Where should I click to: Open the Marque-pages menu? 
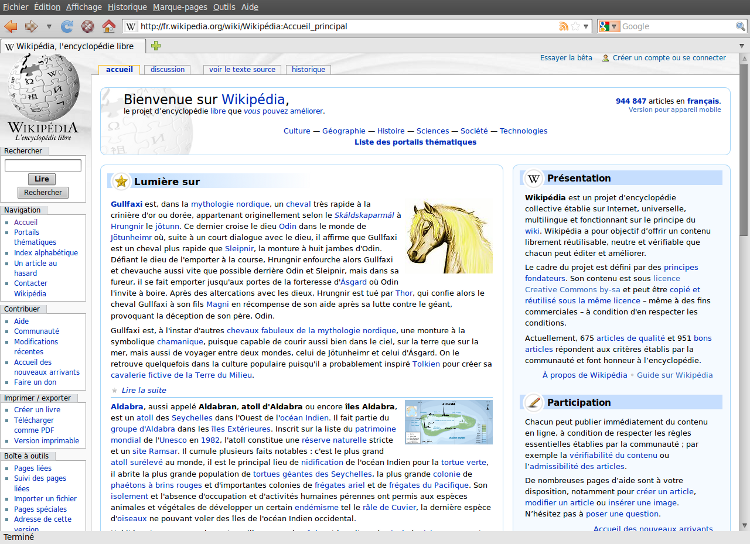click(x=180, y=7)
